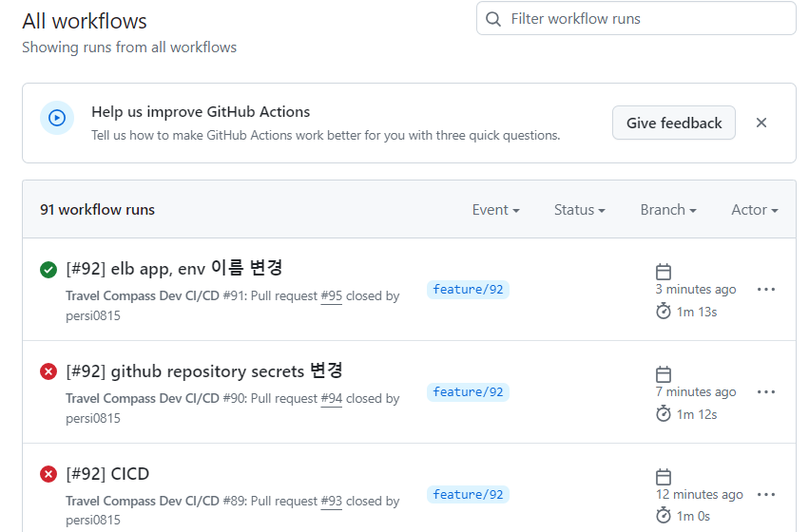Click the 'All workflows' heading

[x=85, y=21]
